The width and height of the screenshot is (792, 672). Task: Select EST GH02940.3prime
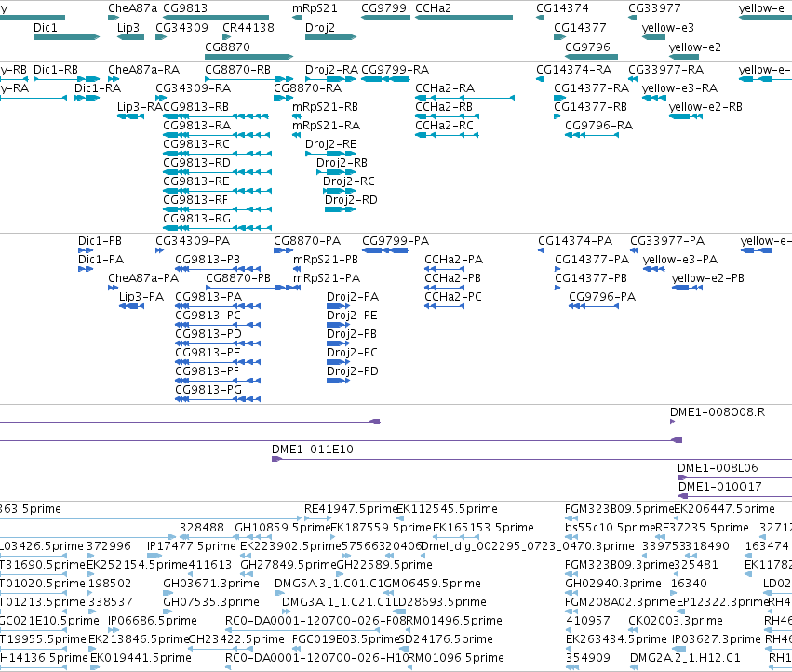point(613,584)
